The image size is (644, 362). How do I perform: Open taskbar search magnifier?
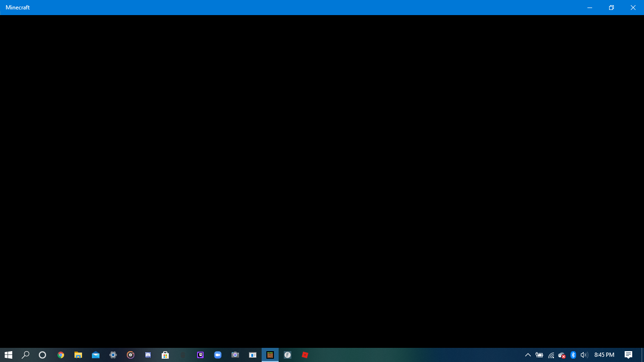(25, 355)
